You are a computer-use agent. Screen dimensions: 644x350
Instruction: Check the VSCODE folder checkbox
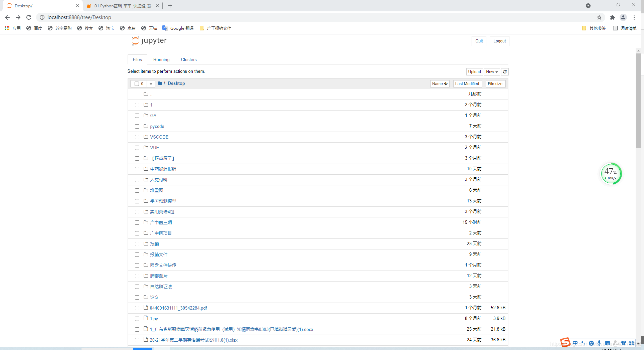coord(137,137)
